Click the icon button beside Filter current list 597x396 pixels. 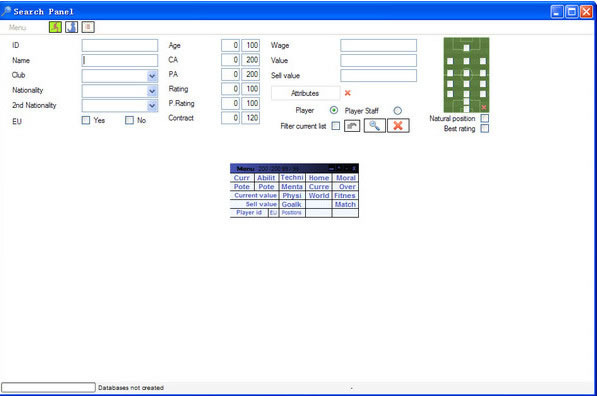click(352, 126)
